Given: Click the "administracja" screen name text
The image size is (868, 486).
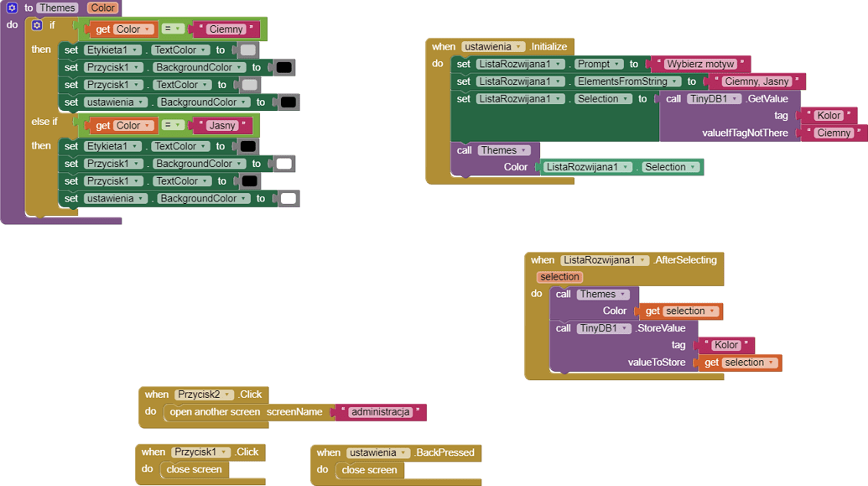Looking at the screenshot, I should [380, 412].
